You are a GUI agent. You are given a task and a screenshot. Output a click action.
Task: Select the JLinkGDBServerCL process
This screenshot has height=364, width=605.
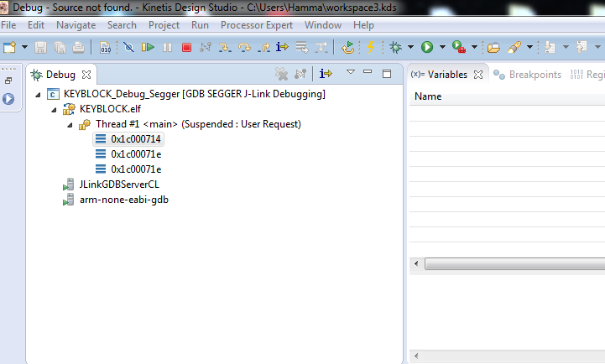(x=119, y=185)
